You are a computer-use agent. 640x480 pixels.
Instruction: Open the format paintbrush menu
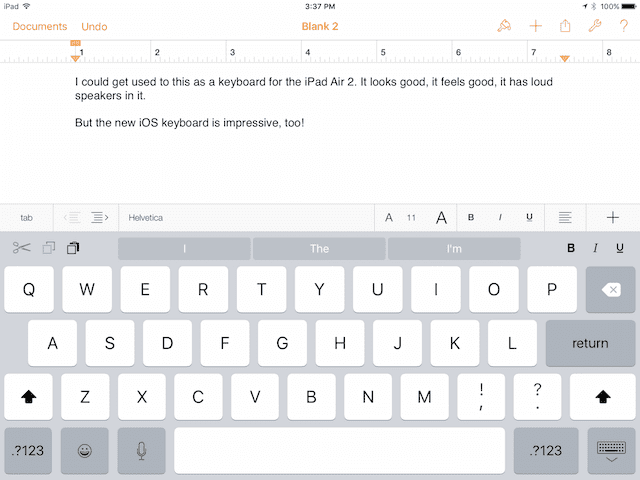coord(504,26)
